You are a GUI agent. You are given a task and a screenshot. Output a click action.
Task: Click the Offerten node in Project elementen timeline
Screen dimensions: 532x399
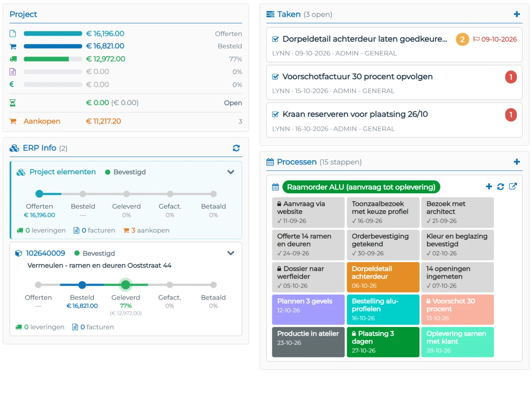tap(39, 194)
